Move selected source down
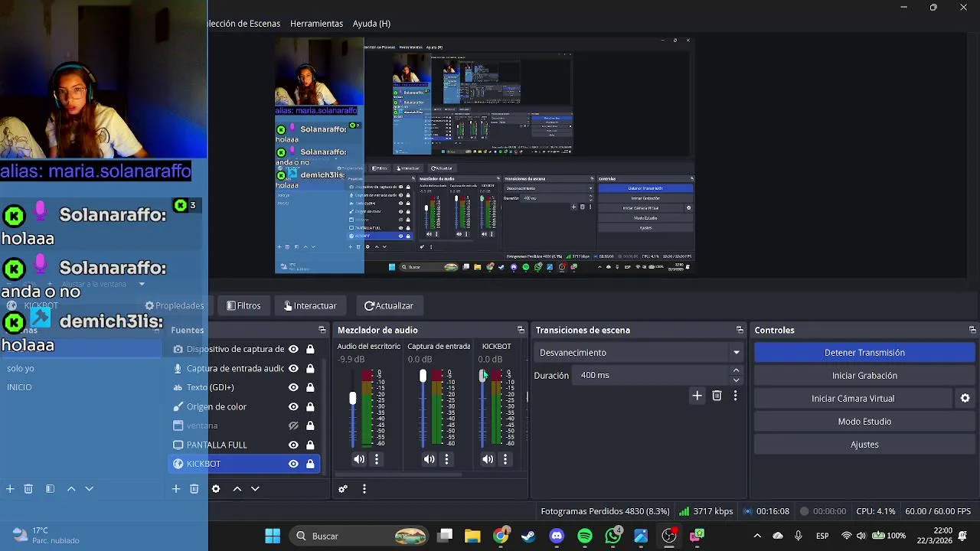980x551 pixels. point(256,488)
